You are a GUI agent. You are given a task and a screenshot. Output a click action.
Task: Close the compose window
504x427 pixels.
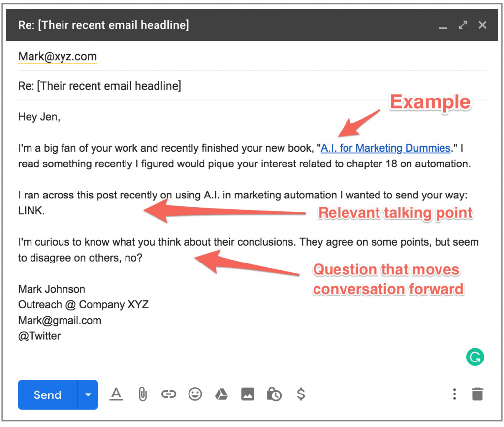click(x=482, y=25)
